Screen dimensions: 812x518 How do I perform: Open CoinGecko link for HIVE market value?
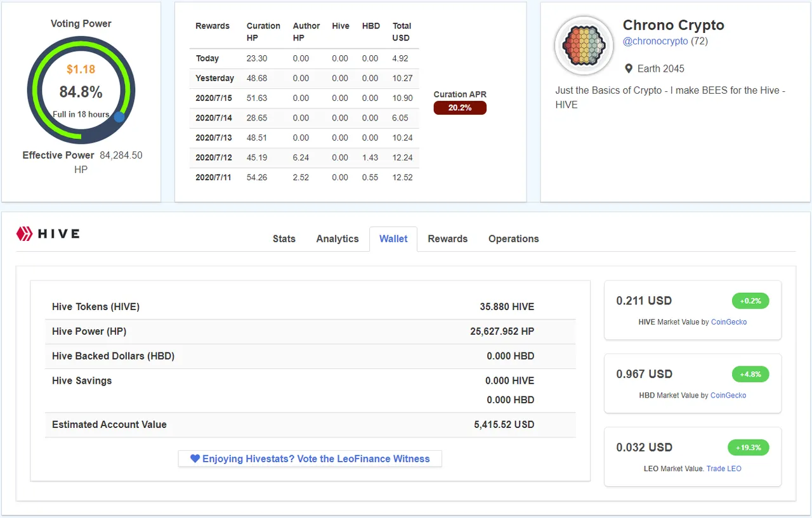tap(729, 322)
